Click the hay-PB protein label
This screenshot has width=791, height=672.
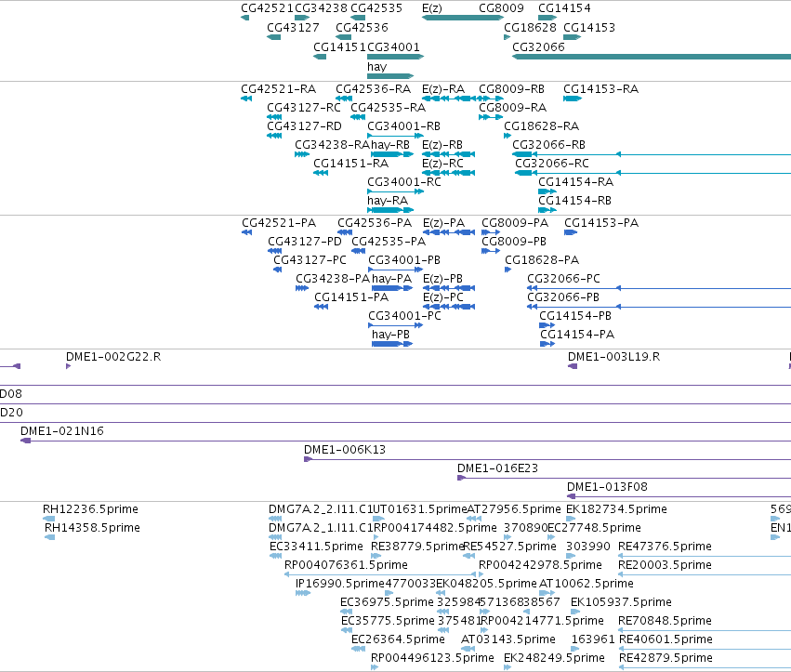coord(390,335)
